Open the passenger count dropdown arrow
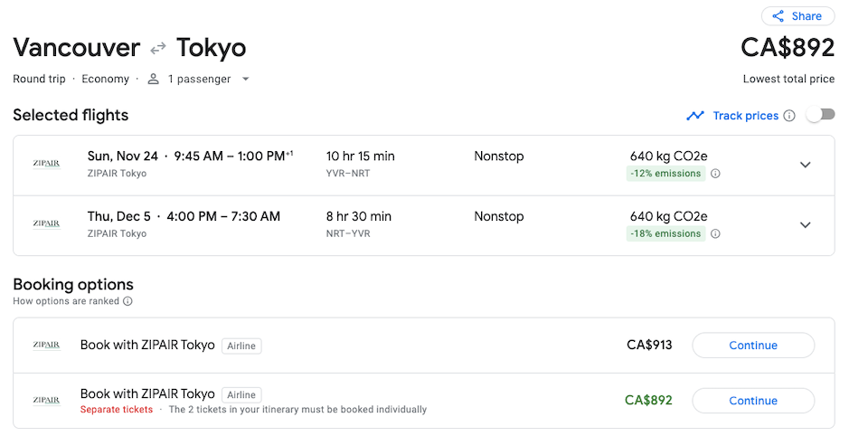The width and height of the screenshot is (868, 436). [245, 80]
